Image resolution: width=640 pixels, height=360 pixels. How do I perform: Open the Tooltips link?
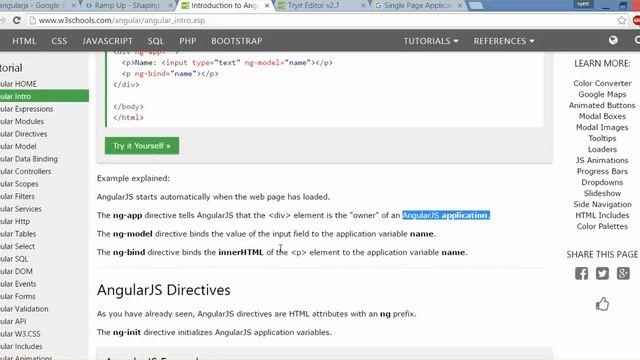602,138
